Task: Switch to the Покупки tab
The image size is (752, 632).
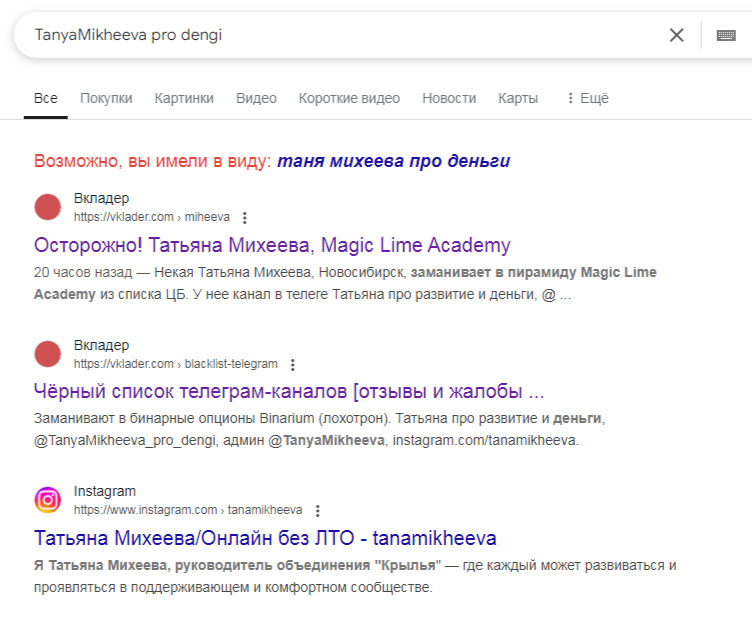Action: [106, 98]
